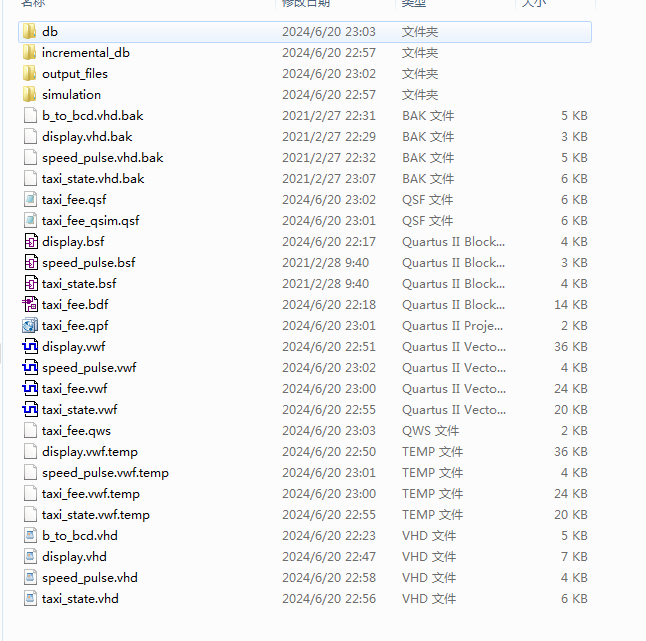The image size is (646, 641).
Task: Select the taxi_state.vwf.temp file icon
Action: [30, 515]
